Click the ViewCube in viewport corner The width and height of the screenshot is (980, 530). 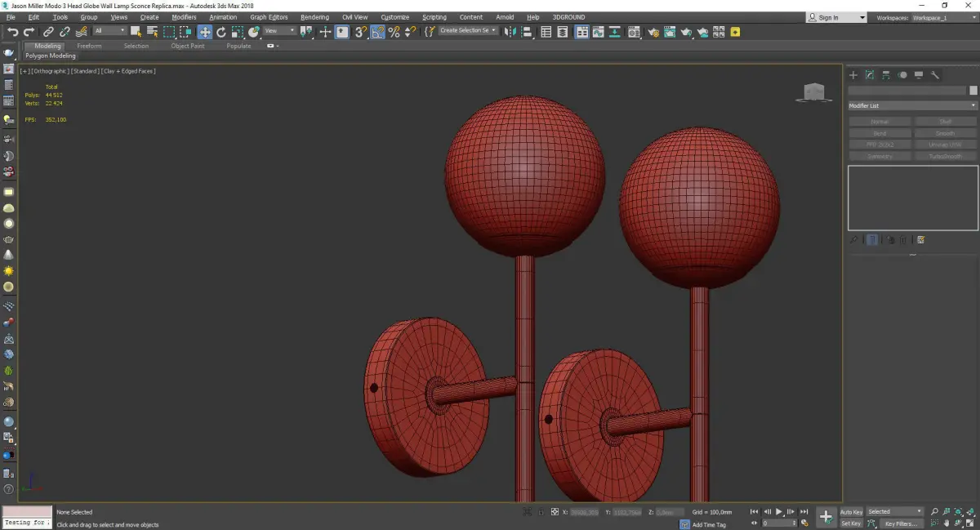point(813,93)
